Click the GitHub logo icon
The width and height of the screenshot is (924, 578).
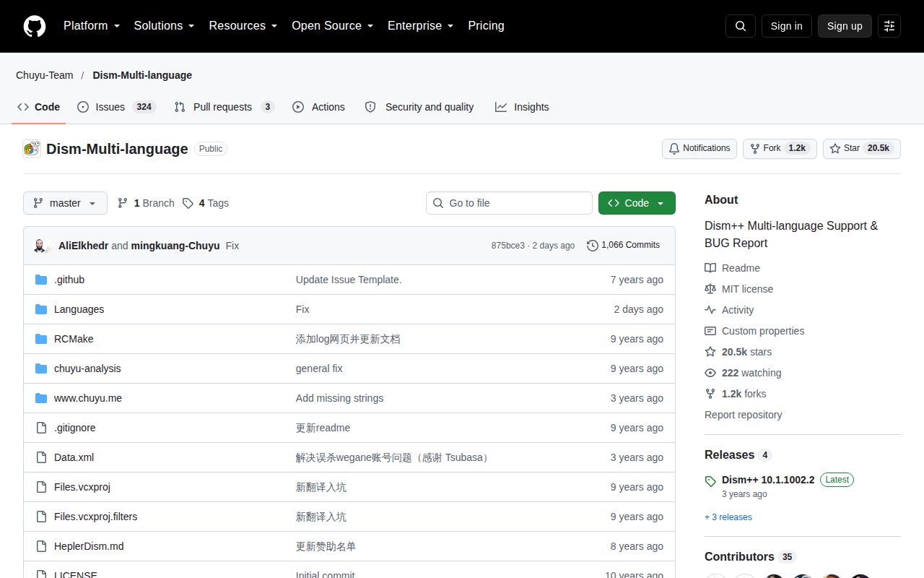pyautogui.click(x=35, y=26)
